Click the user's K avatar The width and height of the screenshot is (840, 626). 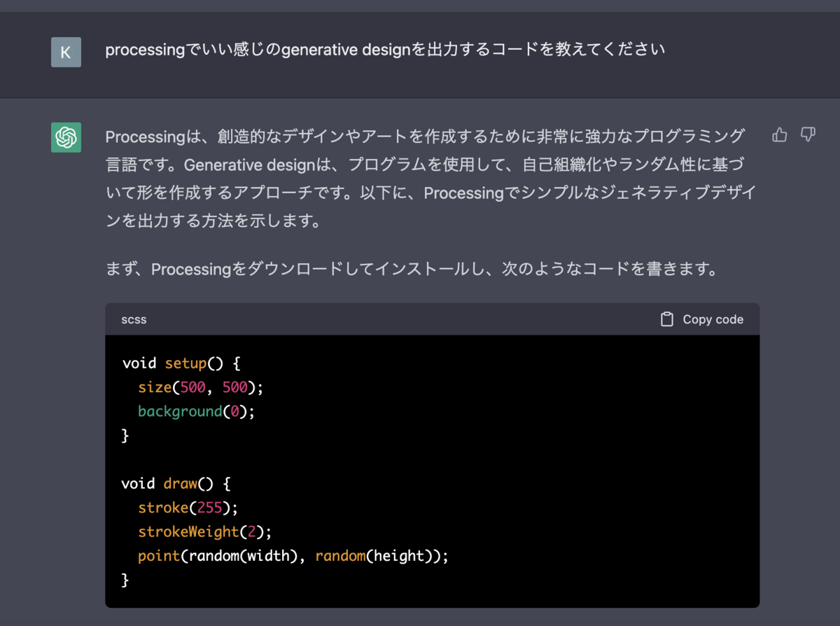[66, 52]
